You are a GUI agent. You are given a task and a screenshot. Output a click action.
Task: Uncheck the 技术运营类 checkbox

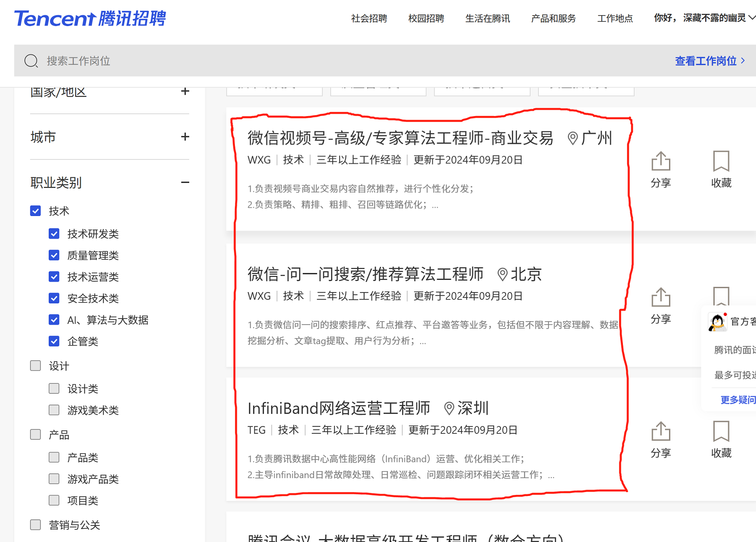click(54, 277)
